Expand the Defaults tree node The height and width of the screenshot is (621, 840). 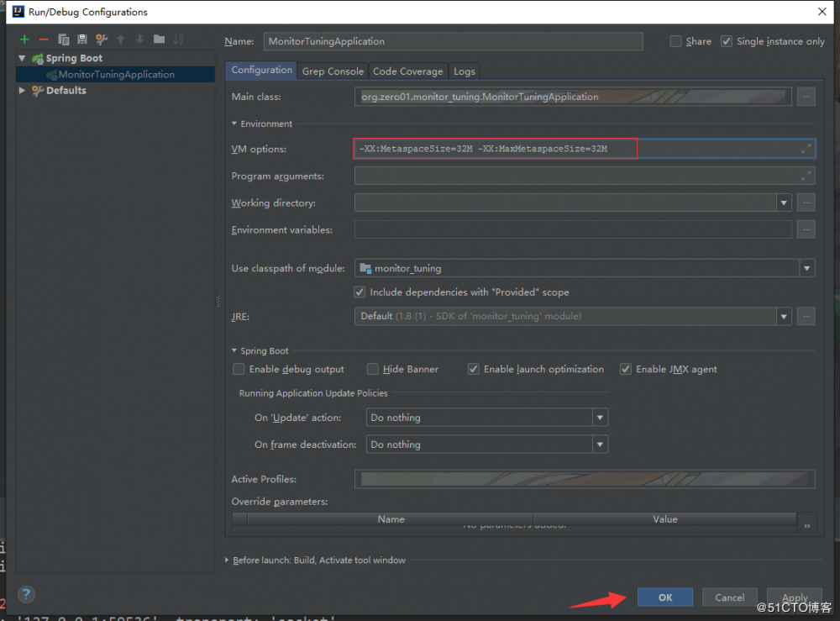[x=22, y=90]
